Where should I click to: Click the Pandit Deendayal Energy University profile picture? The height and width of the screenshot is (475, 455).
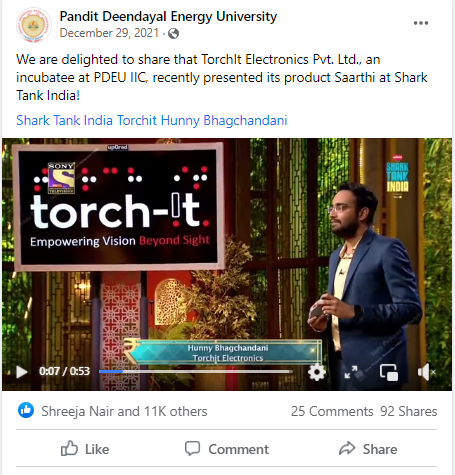(x=34, y=25)
